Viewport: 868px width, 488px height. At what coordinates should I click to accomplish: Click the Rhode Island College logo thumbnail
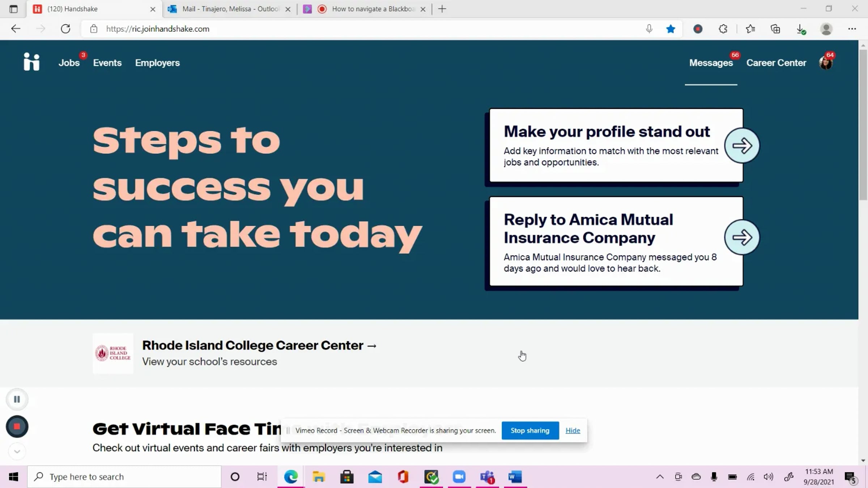pyautogui.click(x=113, y=353)
